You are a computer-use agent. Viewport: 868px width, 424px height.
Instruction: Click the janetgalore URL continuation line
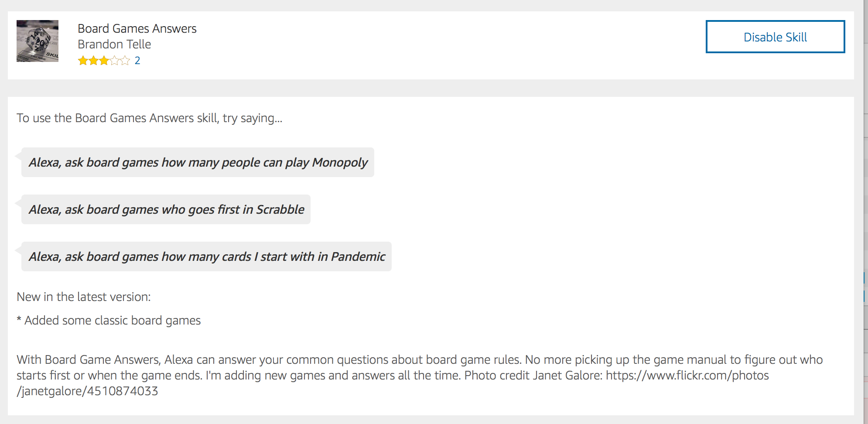click(x=87, y=391)
